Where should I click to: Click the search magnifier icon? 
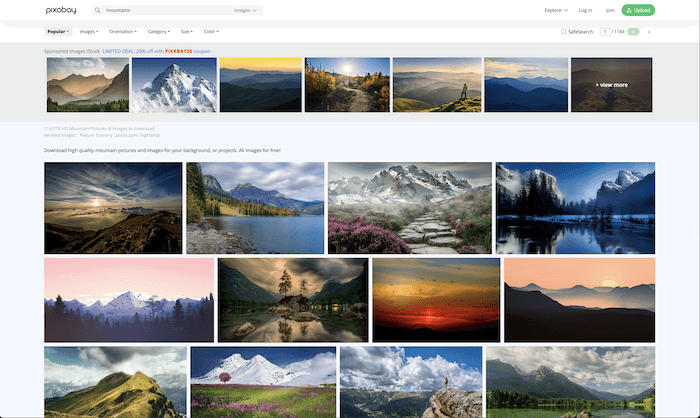[x=97, y=10]
